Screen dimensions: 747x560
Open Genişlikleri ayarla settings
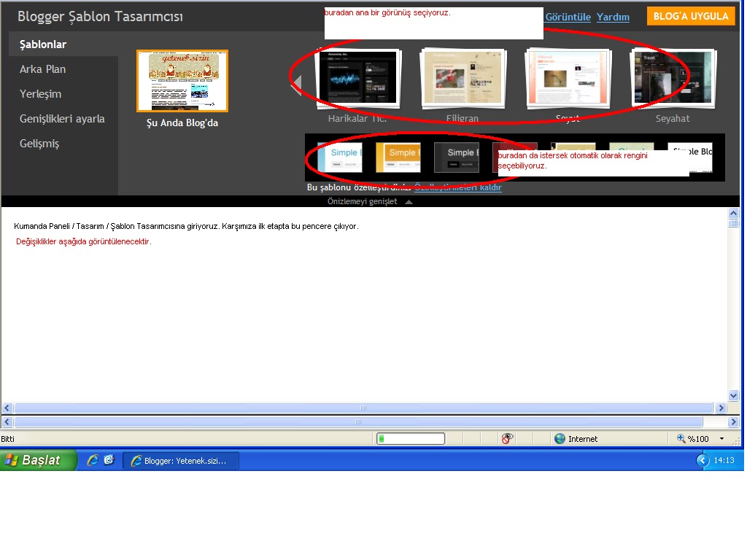tap(62, 119)
